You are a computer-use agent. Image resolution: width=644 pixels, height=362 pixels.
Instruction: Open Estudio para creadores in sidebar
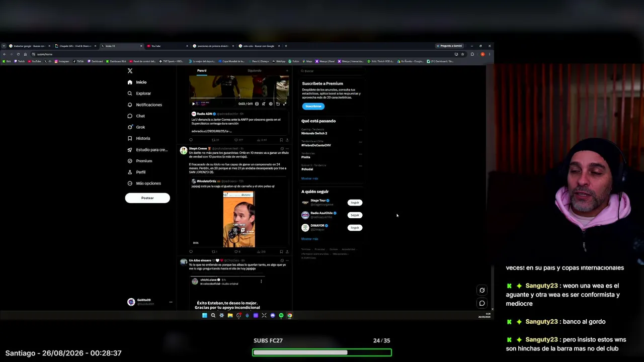click(x=147, y=150)
